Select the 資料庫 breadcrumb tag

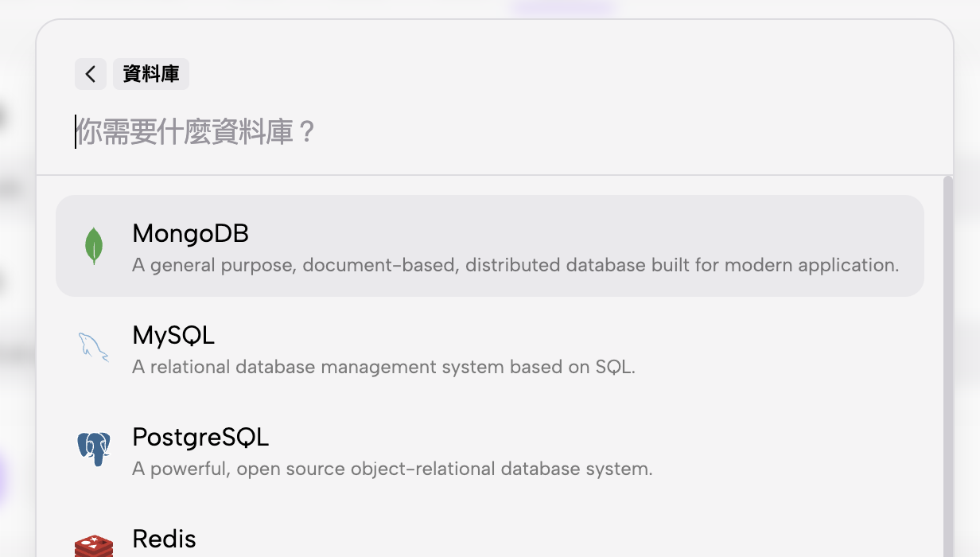point(151,74)
